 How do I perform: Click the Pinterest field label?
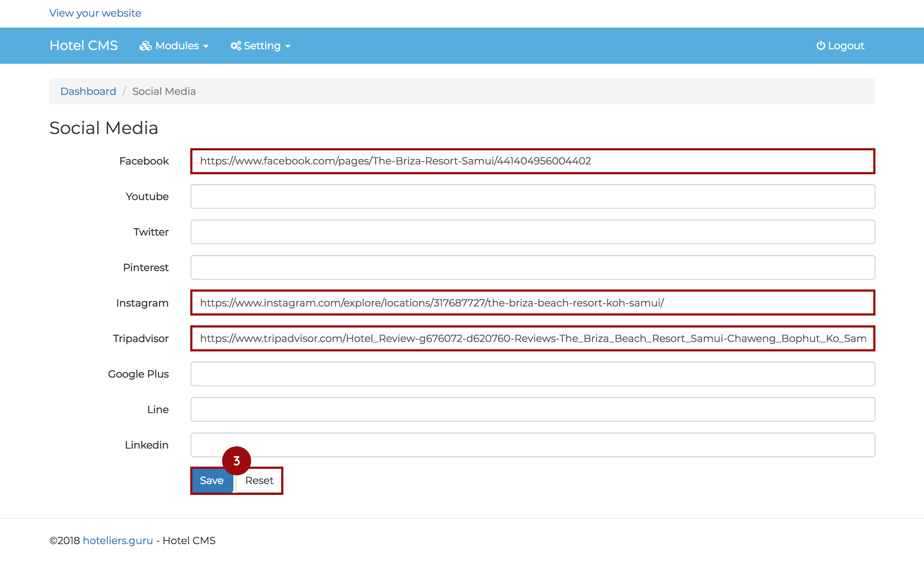[x=146, y=267]
